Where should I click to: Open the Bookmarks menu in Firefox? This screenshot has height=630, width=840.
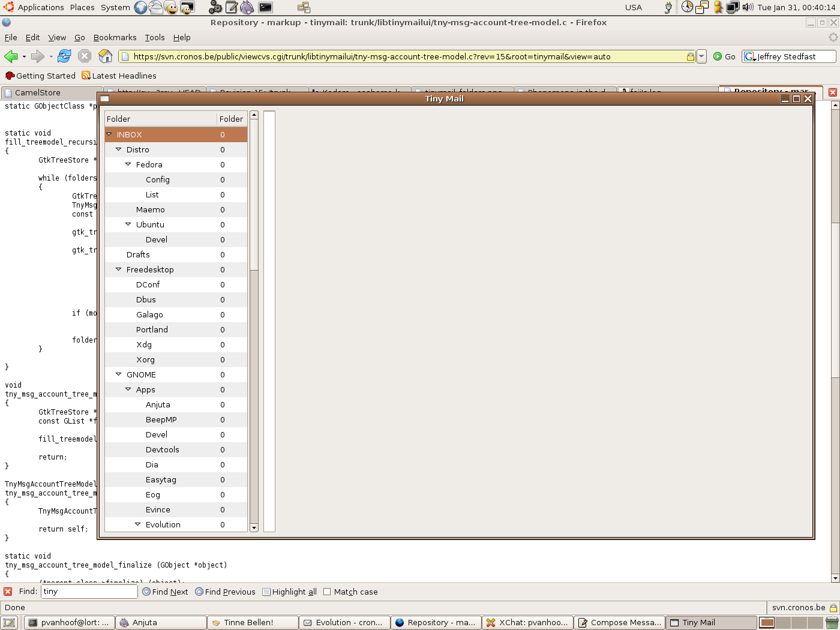(114, 37)
